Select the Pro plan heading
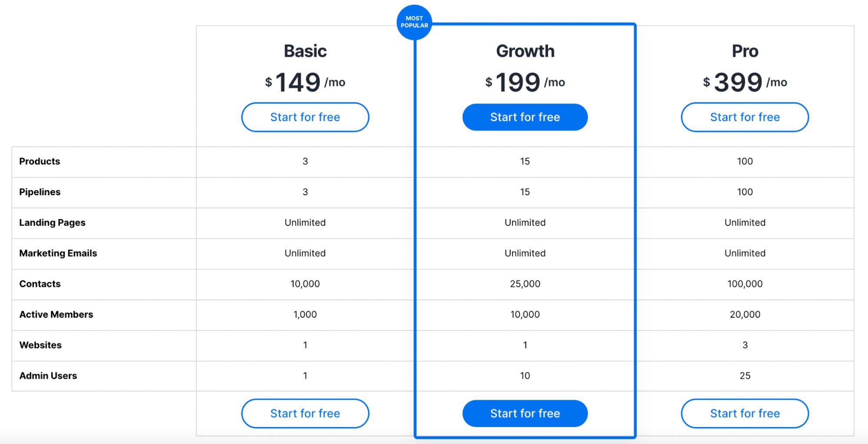This screenshot has width=868, height=444. [745, 51]
